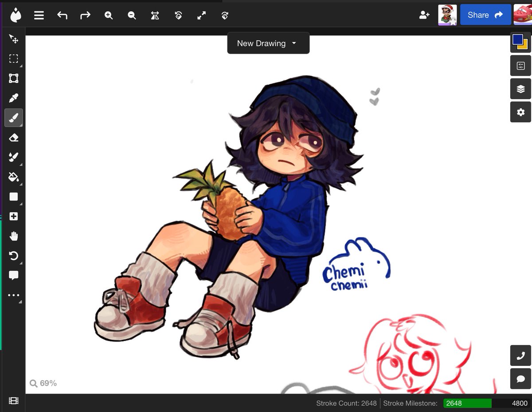532x412 pixels.
Task: Select the Transform tool
Action: tap(14, 79)
